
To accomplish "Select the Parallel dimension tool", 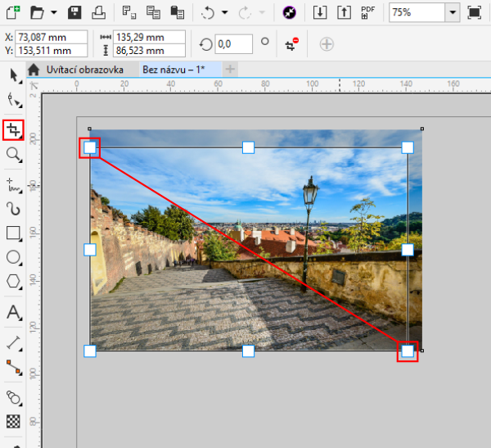I will pyautogui.click(x=13, y=342).
